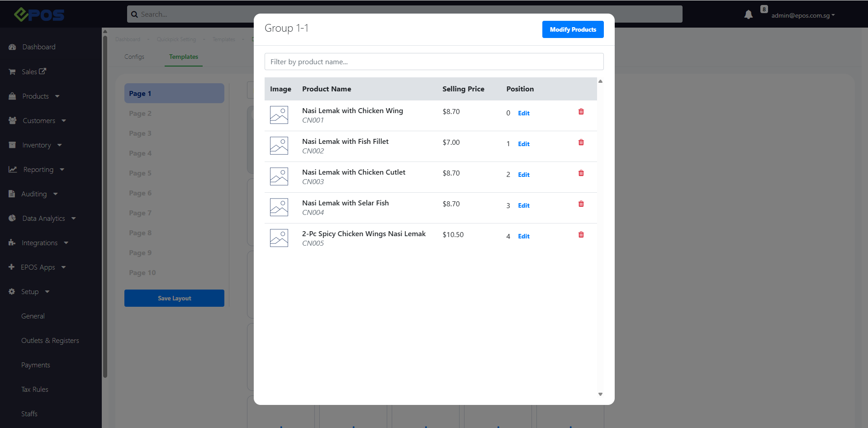Click trash icon for Nasi Lemak with Fish Fillet
This screenshot has width=868, height=428.
tap(581, 143)
